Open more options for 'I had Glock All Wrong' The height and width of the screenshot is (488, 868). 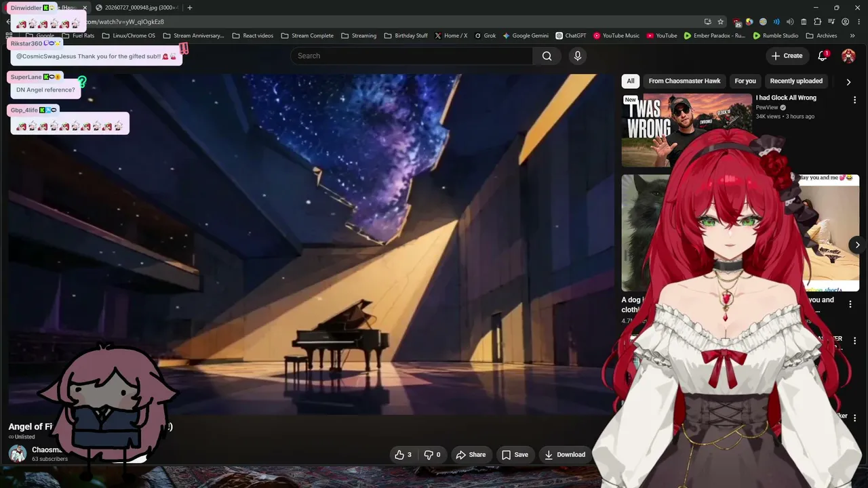pyautogui.click(x=854, y=100)
